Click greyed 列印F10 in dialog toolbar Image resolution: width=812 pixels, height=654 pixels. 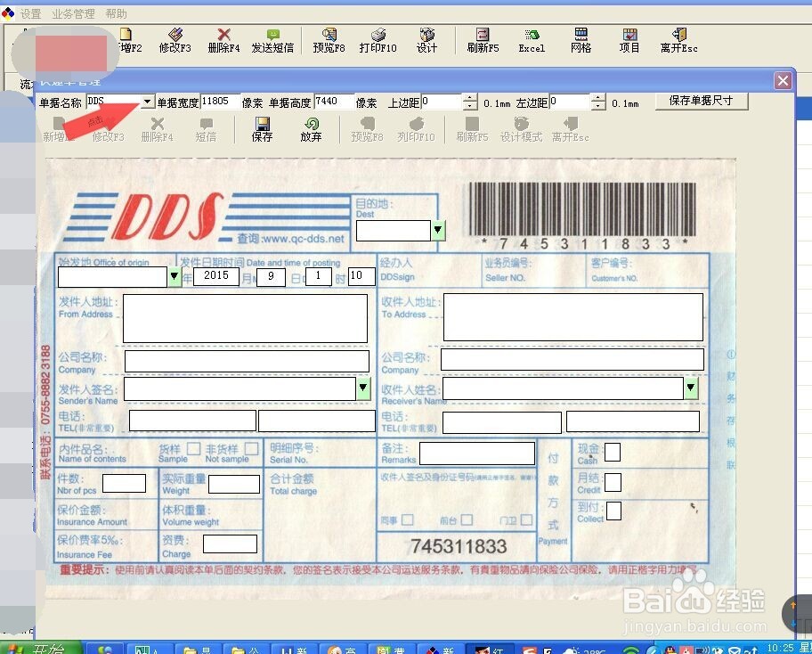[x=417, y=129]
